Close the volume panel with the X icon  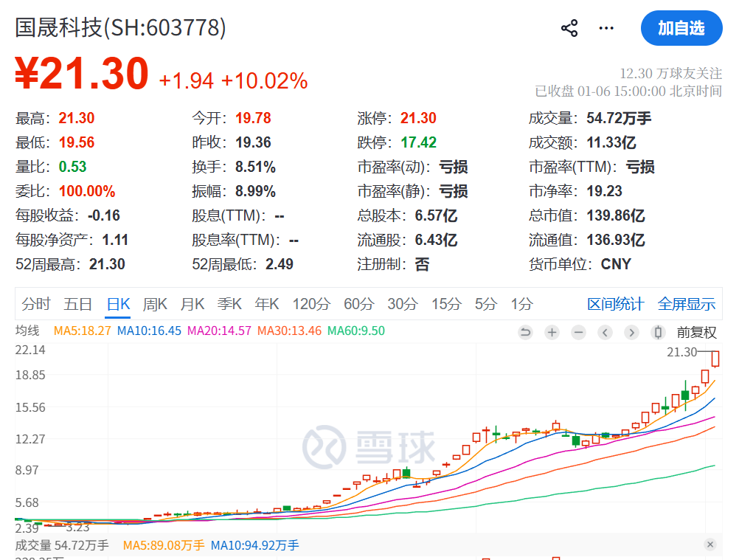coord(710,545)
